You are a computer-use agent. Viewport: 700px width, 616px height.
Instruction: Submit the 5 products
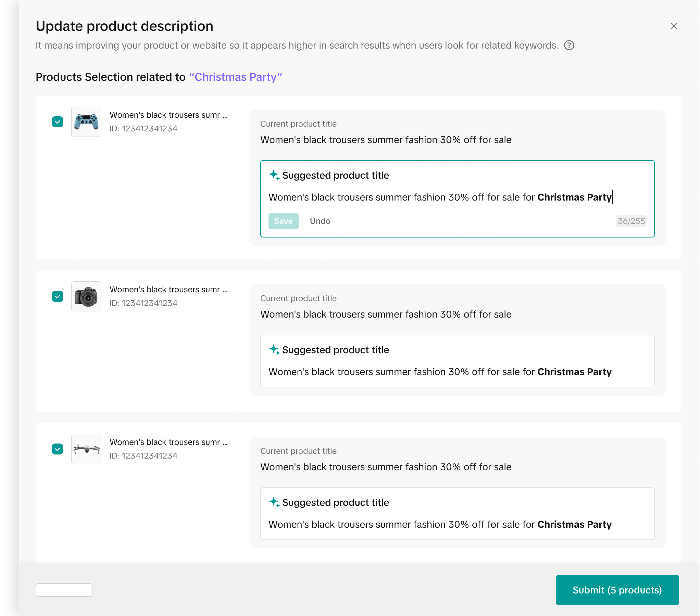617,590
